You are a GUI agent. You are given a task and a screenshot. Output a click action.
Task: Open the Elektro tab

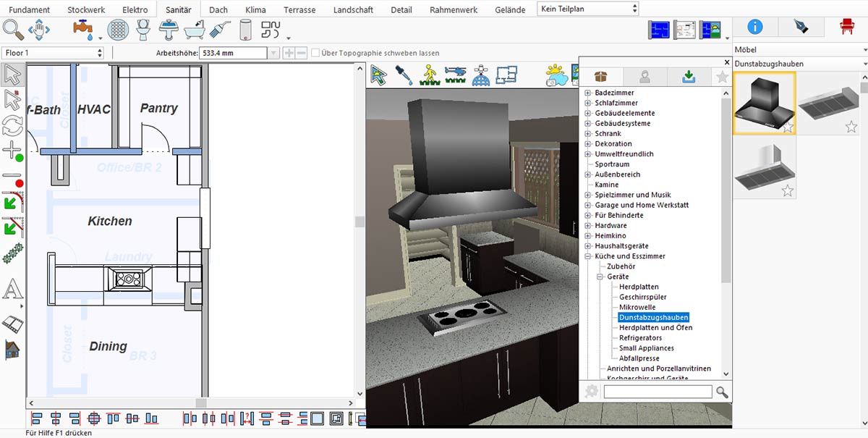point(135,9)
